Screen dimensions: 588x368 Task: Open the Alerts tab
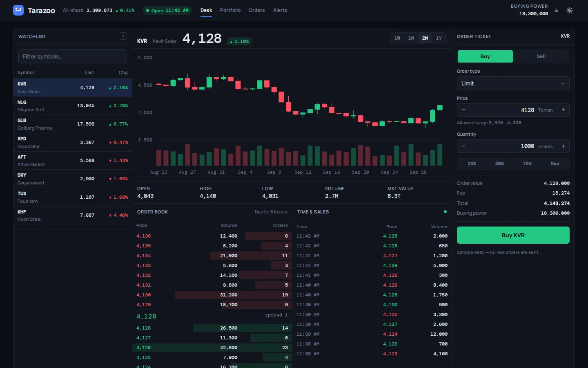280,10
